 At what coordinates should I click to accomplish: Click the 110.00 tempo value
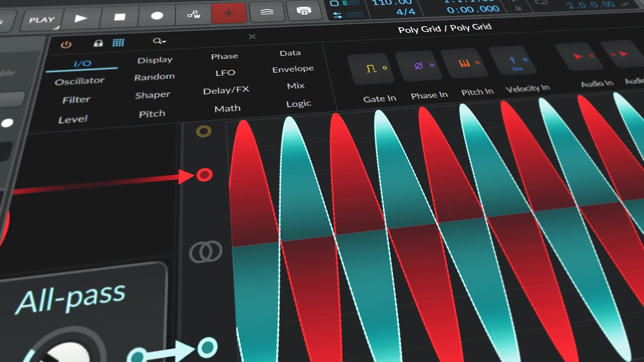click(392, 2)
